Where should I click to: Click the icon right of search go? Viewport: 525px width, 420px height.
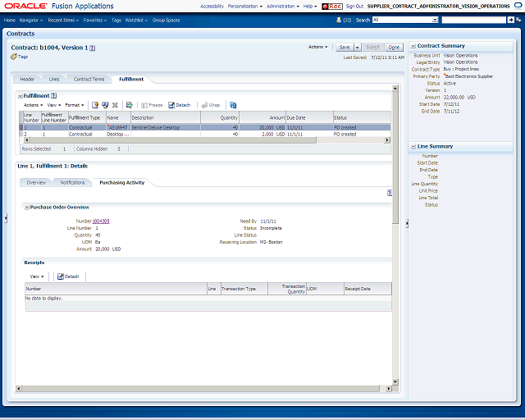(x=518, y=20)
